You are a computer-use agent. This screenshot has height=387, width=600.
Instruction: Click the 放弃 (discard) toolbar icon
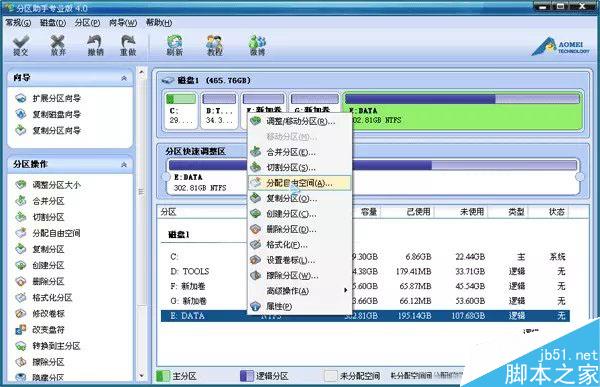point(58,46)
